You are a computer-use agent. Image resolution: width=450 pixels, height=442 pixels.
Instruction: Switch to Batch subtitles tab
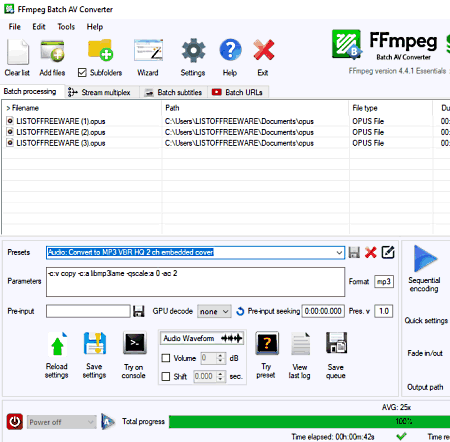click(x=173, y=92)
